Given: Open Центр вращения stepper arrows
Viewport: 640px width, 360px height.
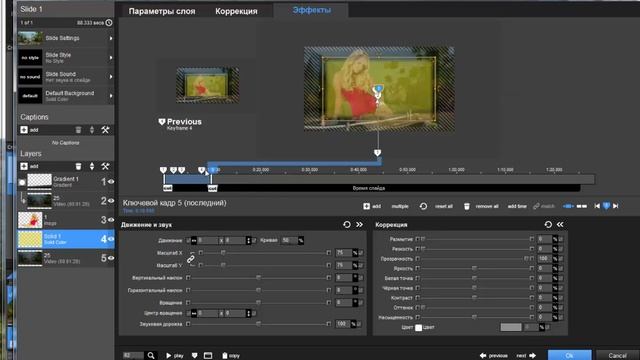Looking at the screenshot, I should (248, 313).
